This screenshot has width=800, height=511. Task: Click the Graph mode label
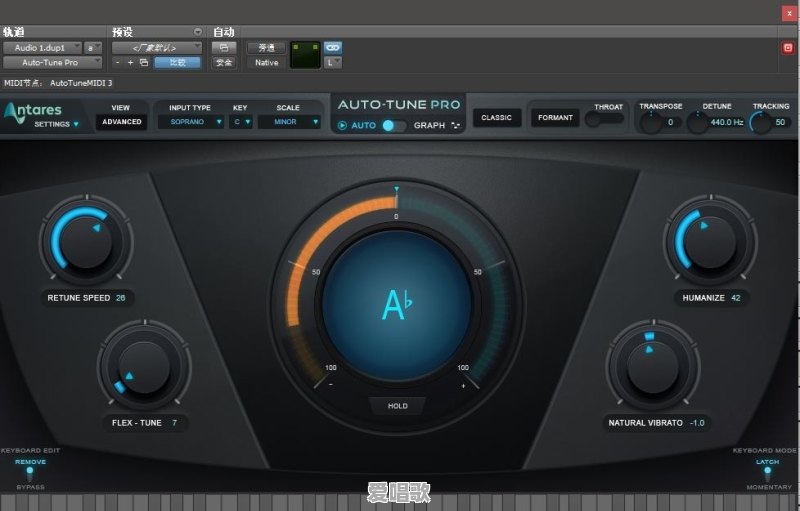[429, 125]
